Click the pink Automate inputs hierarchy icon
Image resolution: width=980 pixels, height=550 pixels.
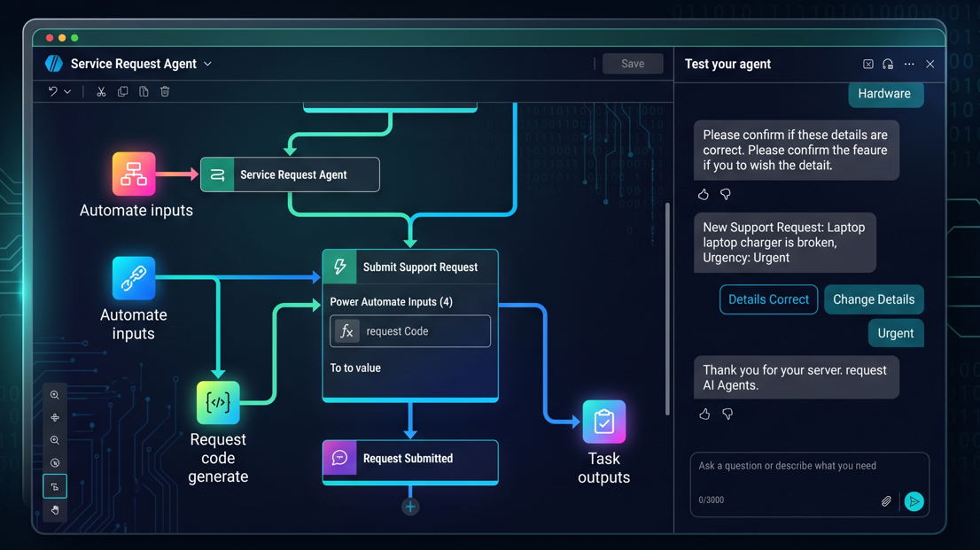click(x=134, y=174)
